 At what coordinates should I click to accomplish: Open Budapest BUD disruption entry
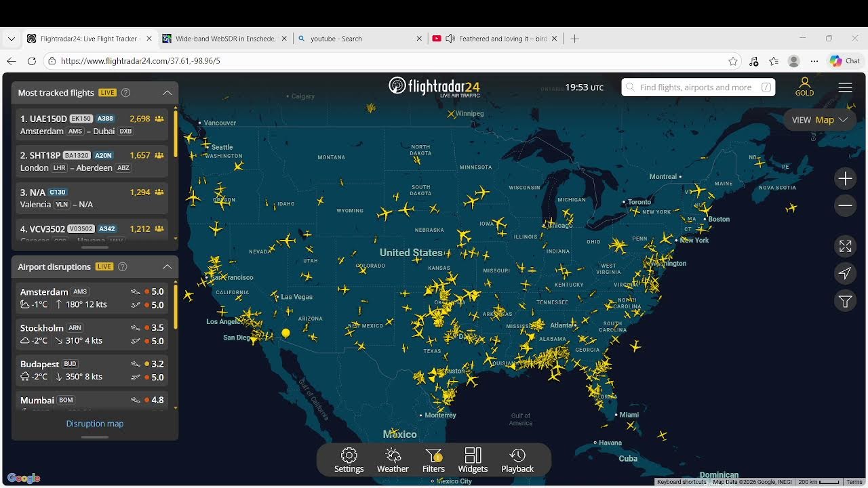pos(92,370)
